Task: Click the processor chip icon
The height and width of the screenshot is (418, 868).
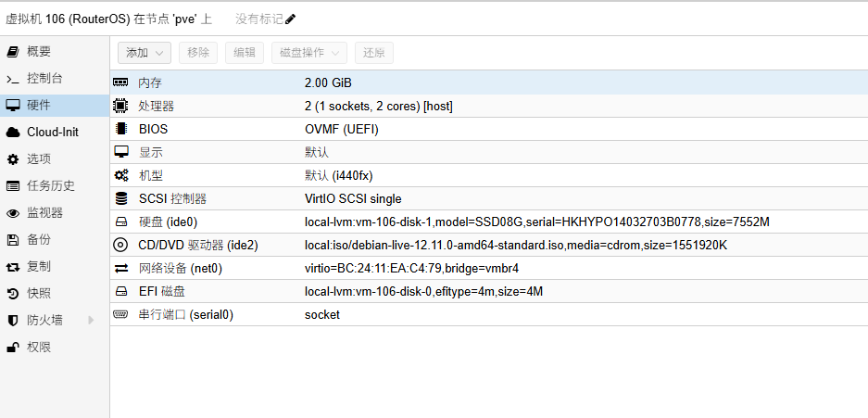Action: (120, 107)
